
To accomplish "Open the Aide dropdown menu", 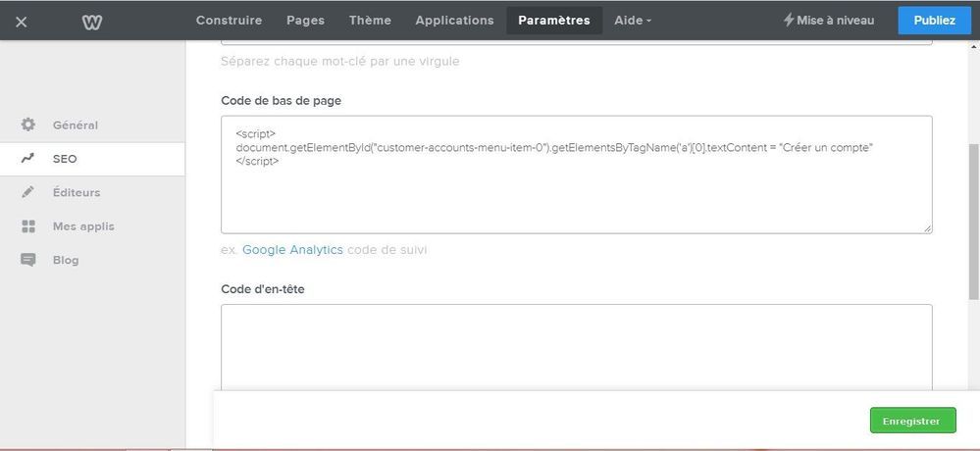I will click(632, 20).
